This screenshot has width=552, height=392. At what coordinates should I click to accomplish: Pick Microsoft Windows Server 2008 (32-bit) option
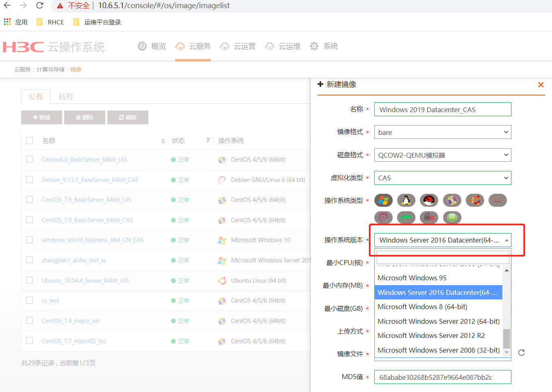click(439, 350)
